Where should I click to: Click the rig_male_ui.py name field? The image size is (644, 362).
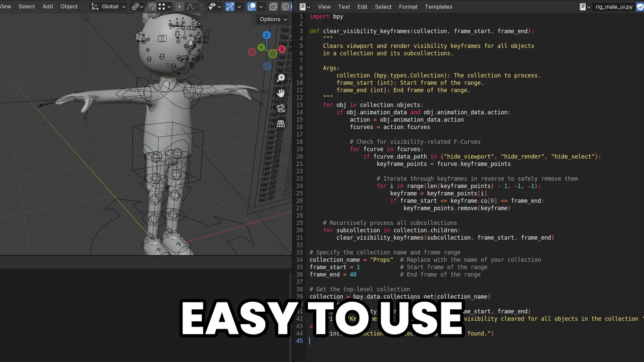[613, 7]
